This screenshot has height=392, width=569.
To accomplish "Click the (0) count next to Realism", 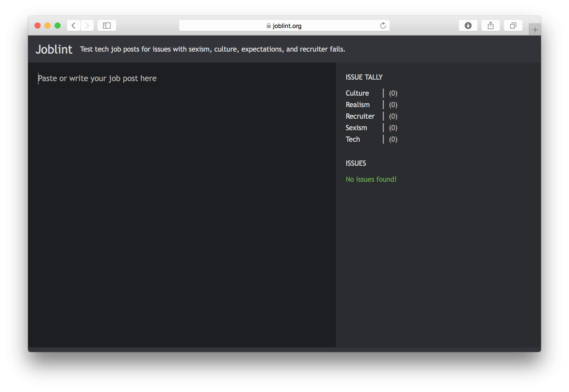I will (393, 105).
